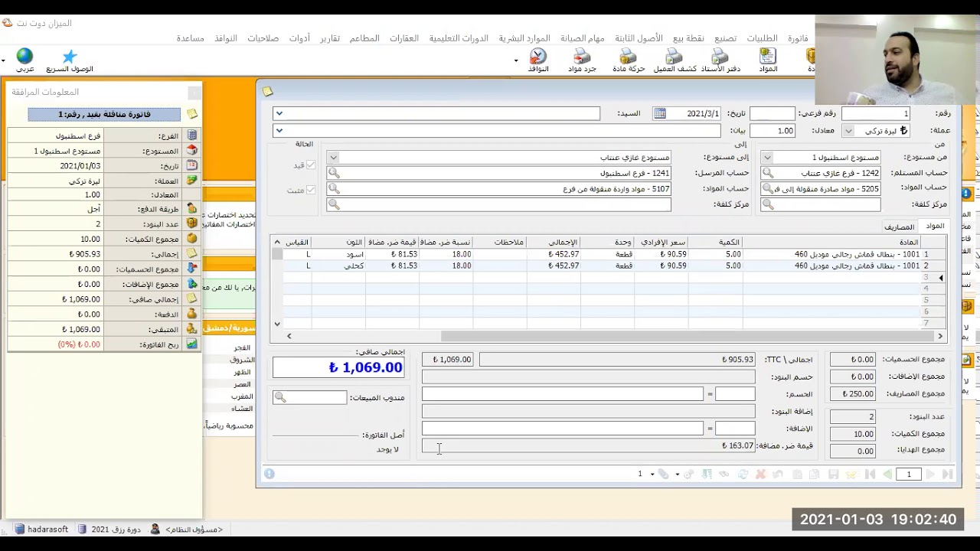The image size is (980, 551).
Task: Click مسؤول النظام user in status bar
Action: pyautogui.click(x=188, y=529)
